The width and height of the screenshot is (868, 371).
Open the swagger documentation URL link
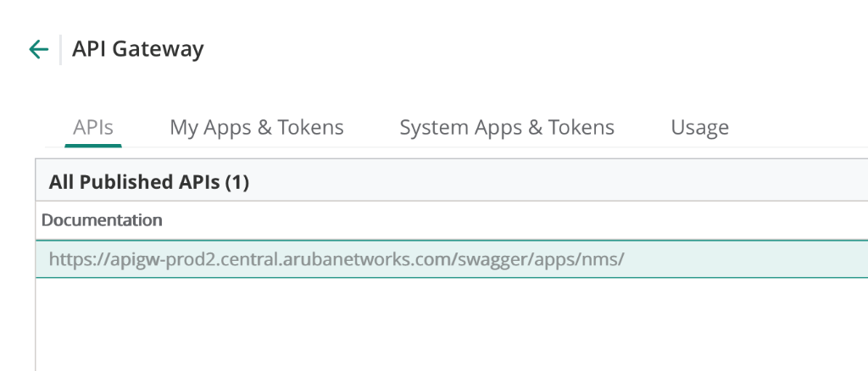point(337,259)
